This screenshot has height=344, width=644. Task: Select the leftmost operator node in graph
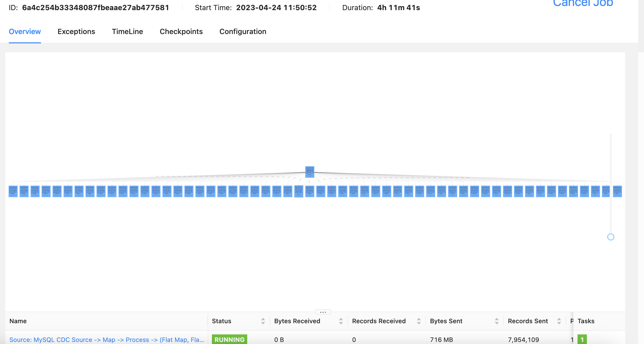point(13,191)
